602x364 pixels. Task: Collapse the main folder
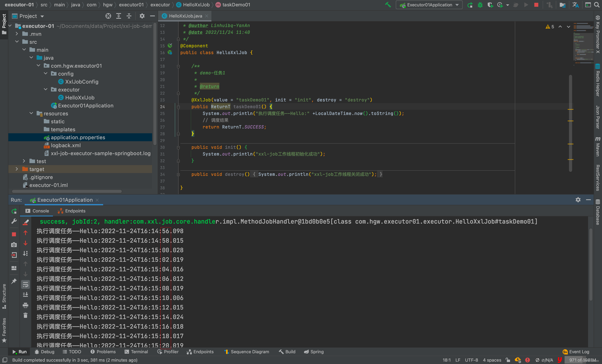[x=24, y=50]
